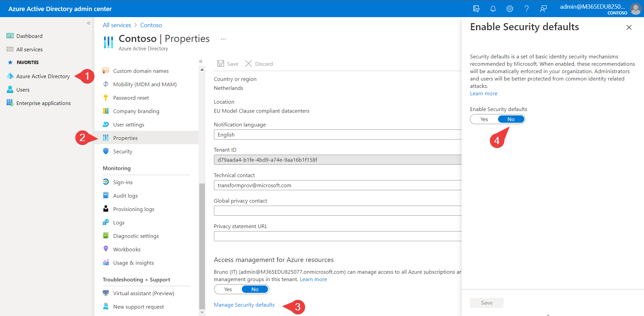Viewport: 644px width, 316px height.
Task: Set Azure resources access management to No
Action: (255, 289)
